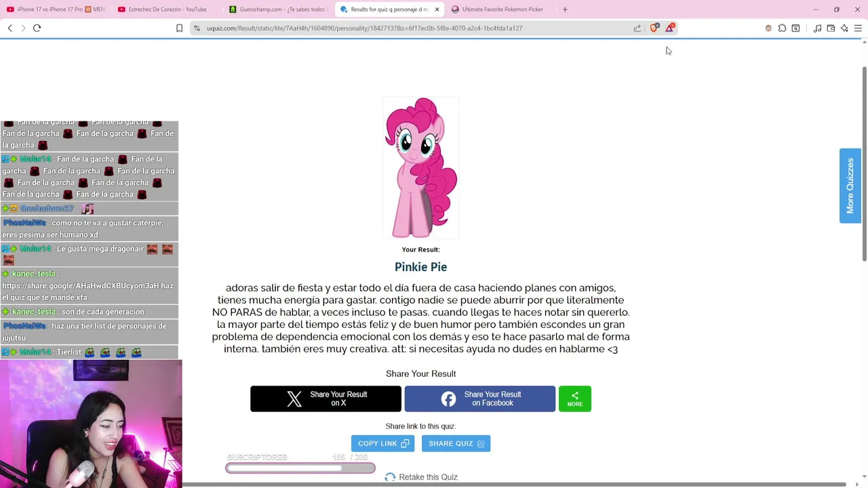Open Brave Rewards triangle icon

coord(670,28)
